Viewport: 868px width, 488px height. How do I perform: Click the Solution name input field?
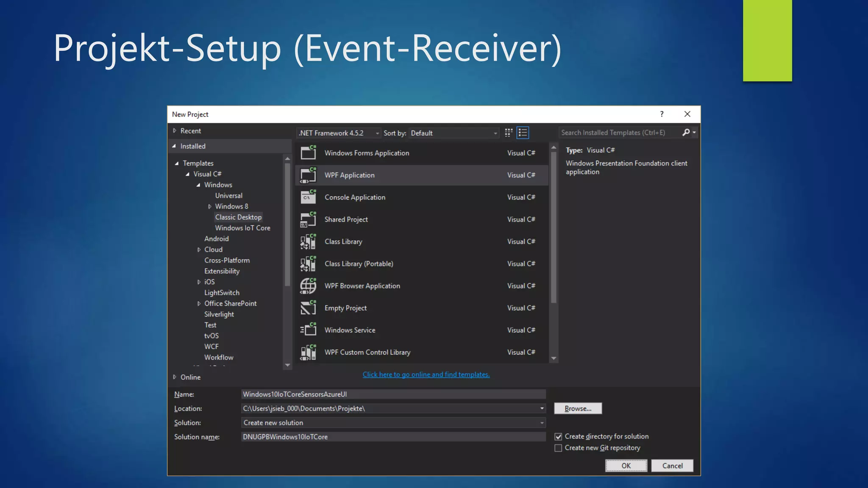393,437
